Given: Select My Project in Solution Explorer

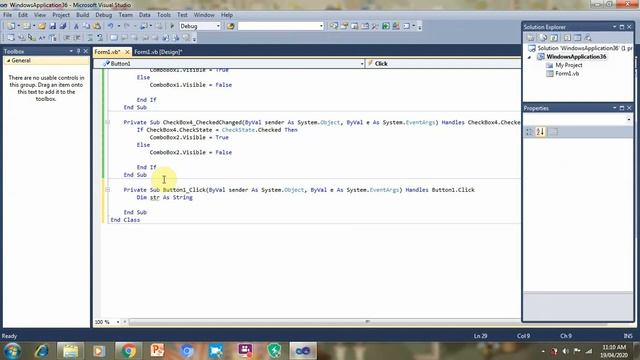Looking at the screenshot, I should click(569, 65).
